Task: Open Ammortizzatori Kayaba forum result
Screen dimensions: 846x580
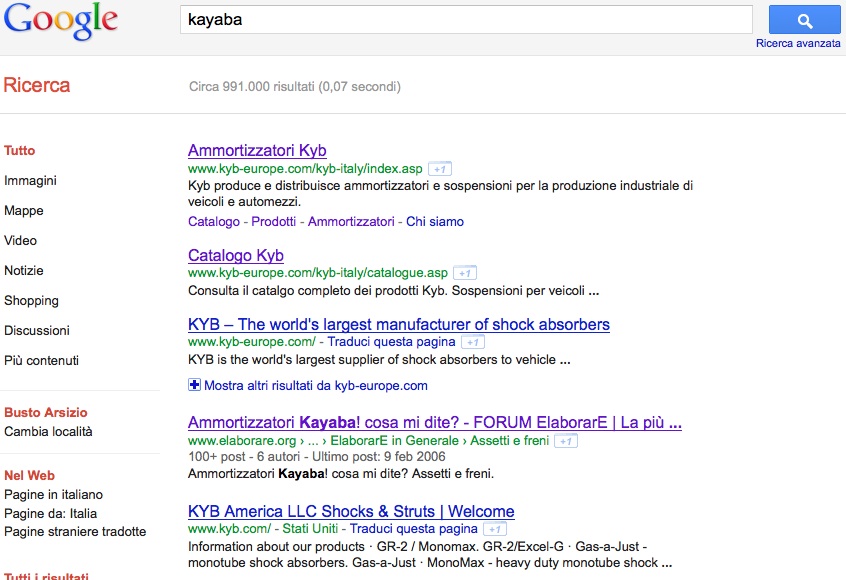Action: (x=435, y=422)
